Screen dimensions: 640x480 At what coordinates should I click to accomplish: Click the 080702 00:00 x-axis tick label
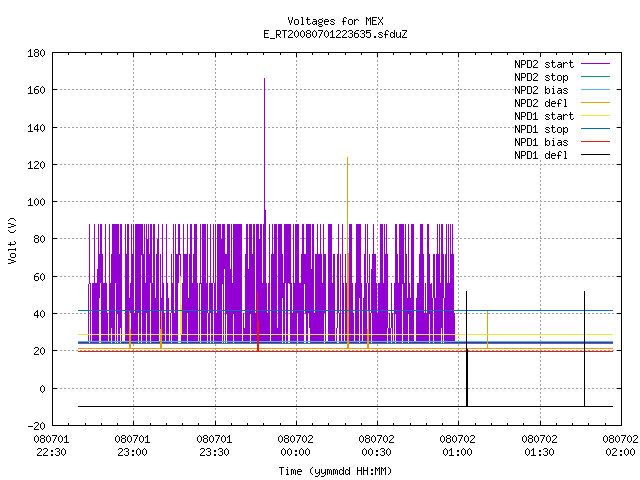pyautogui.click(x=296, y=446)
